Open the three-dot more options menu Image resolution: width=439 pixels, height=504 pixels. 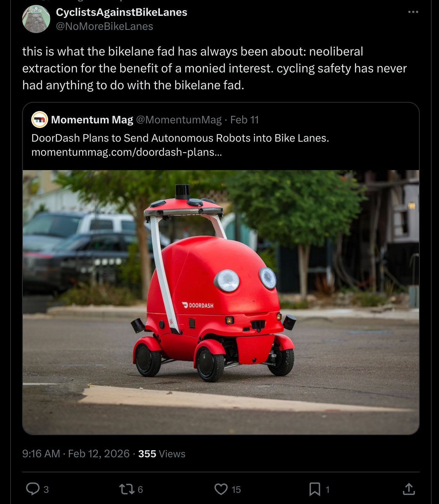coord(413,12)
